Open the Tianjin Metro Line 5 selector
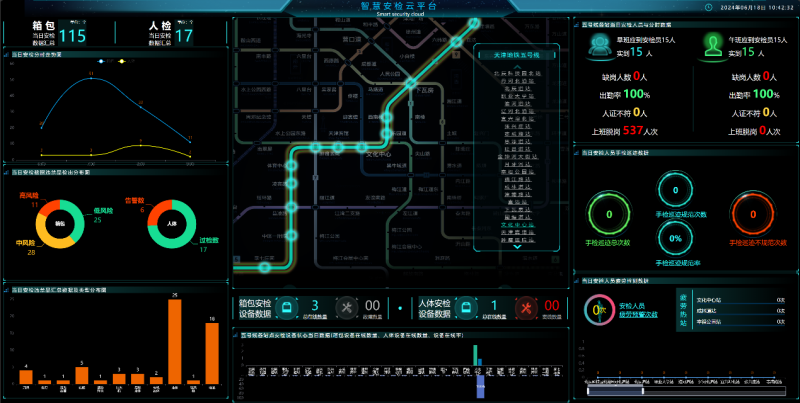The width and height of the screenshot is (800, 403). 517,56
